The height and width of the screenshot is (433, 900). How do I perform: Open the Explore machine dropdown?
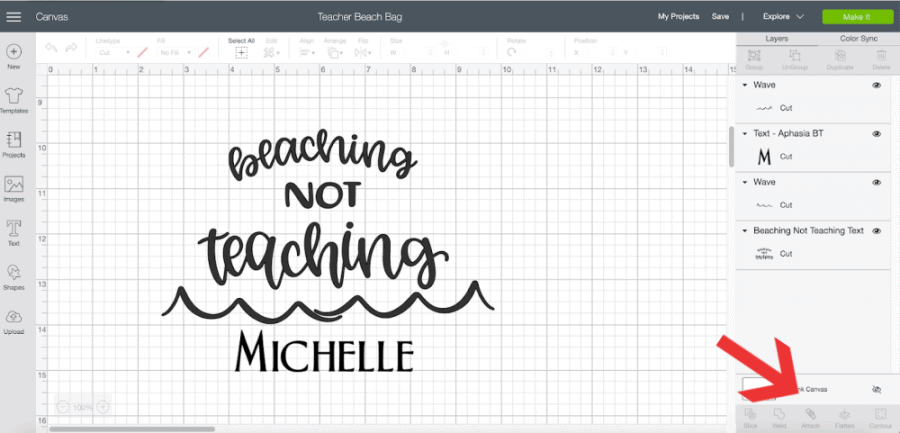pos(783,17)
